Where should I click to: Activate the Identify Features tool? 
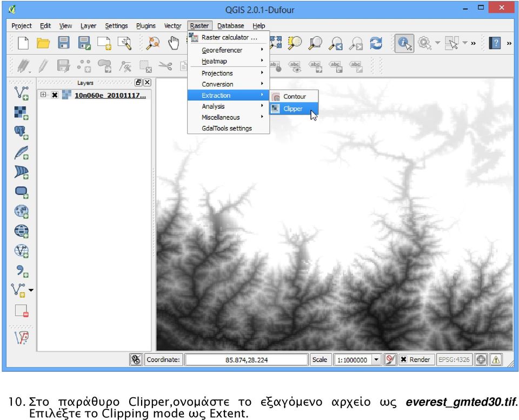tap(404, 43)
